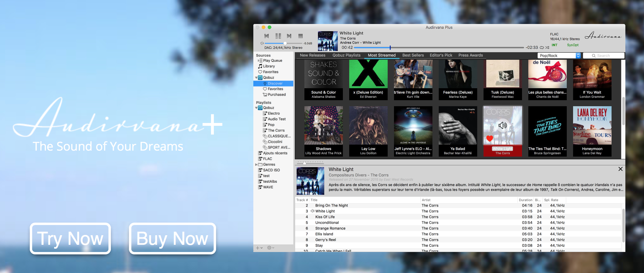Click the Try Now button
This screenshot has width=644, height=273.
pos(70,238)
